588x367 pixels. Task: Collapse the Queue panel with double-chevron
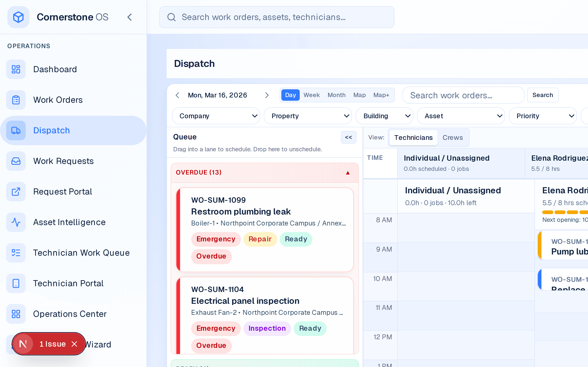[349, 137]
